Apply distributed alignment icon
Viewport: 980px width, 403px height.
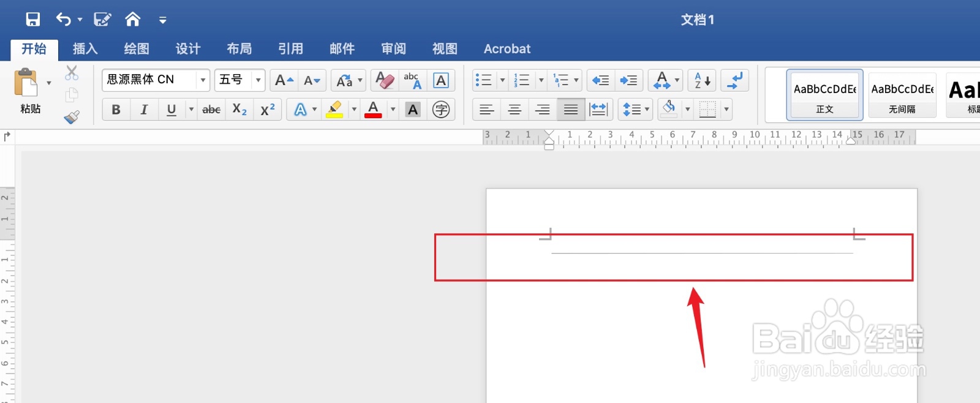pos(598,110)
